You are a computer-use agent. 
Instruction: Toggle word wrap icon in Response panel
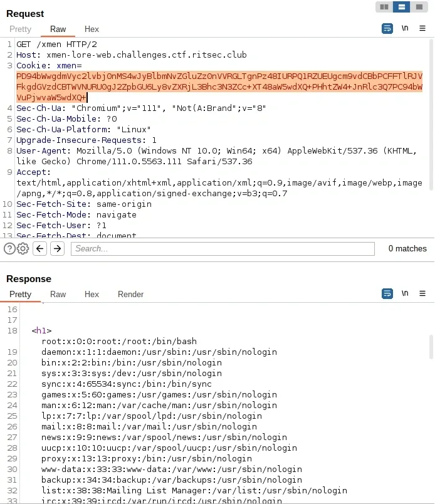pyautogui.click(x=387, y=293)
